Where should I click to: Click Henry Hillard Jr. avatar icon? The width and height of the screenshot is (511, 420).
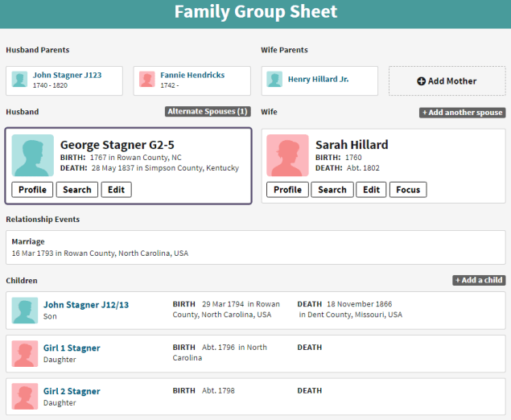pyautogui.click(x=274, y=80)
